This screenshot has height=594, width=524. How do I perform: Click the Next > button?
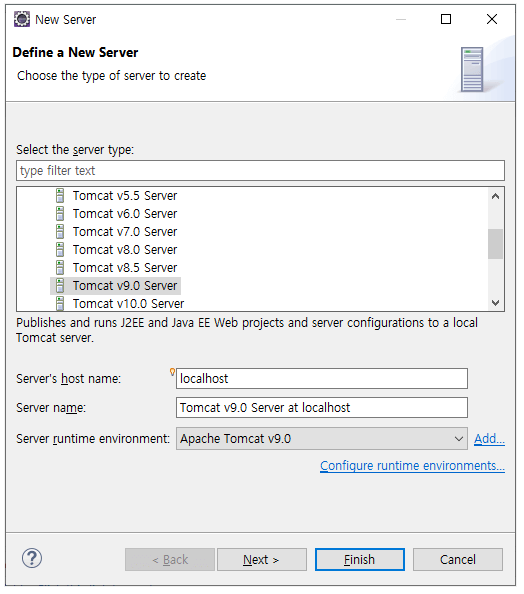[x=261, y=560]
